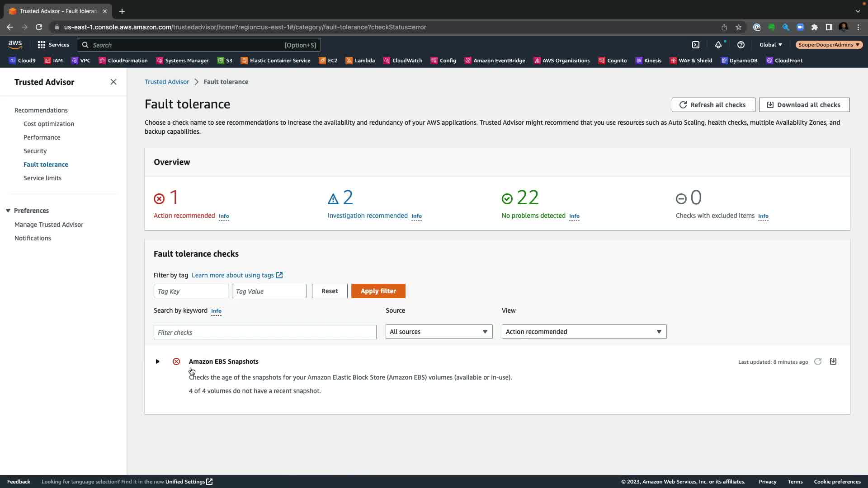Download the Amazon EBS Snapshots check results
The height and width of the screenshot is (488, 868).
coord(833,361)
